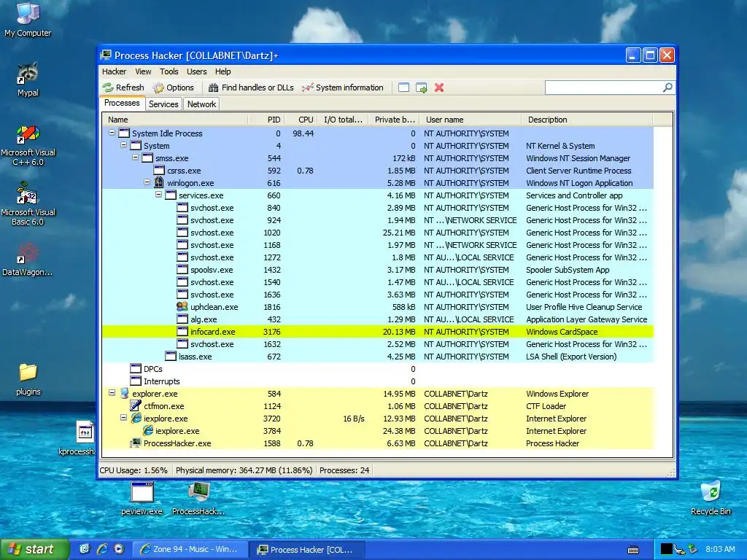Open the Options dialog from toolbar
Screen dimensions: 747x560
[174, 87]
